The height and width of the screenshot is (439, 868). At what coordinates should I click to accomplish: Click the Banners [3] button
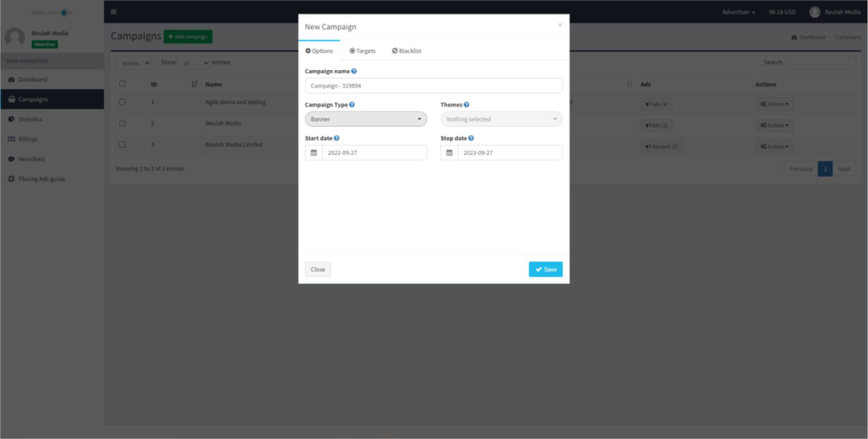(661, 147)
